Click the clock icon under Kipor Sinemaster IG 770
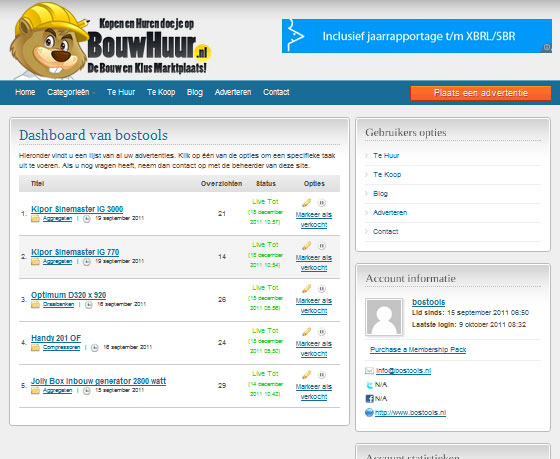Image resolution: width=560 pixels, height=459 pixels. (x=86, y=262)
